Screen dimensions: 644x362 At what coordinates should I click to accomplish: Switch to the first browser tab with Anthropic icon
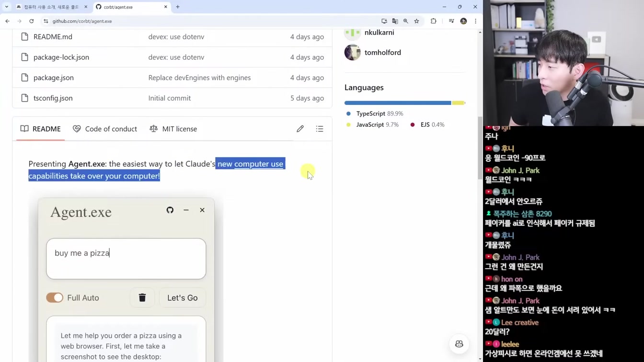[51, 7]
